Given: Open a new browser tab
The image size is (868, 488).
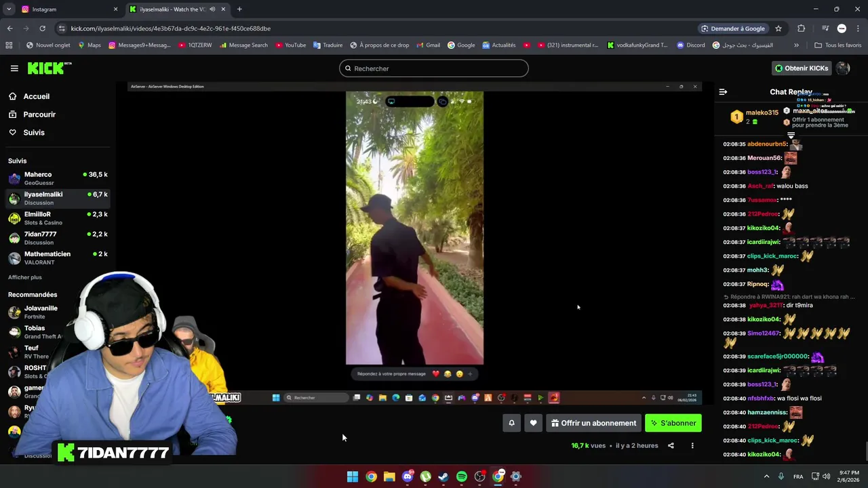Looking at the screenshot, I should pyautogui.click(x=239, y=9).
